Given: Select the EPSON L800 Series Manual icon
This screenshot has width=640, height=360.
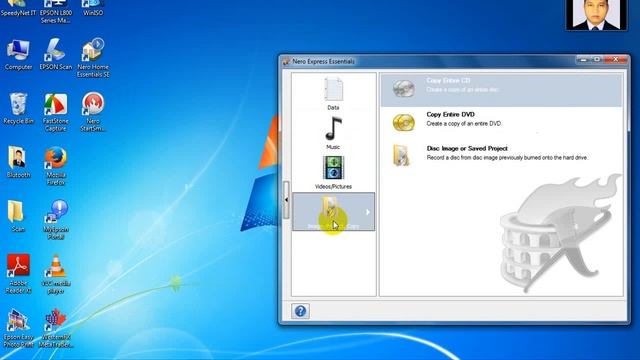Looking at the screenshot, I should click(56, 11).
